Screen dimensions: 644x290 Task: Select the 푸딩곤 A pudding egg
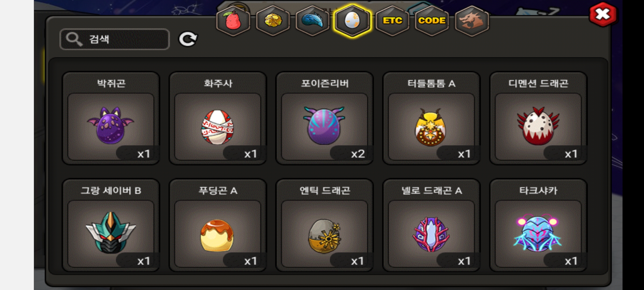pos(218,225)
